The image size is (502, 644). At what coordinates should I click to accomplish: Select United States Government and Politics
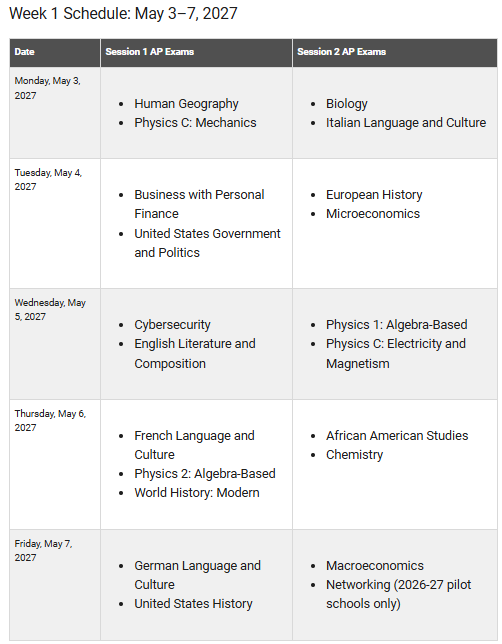[x=207, y=243]
